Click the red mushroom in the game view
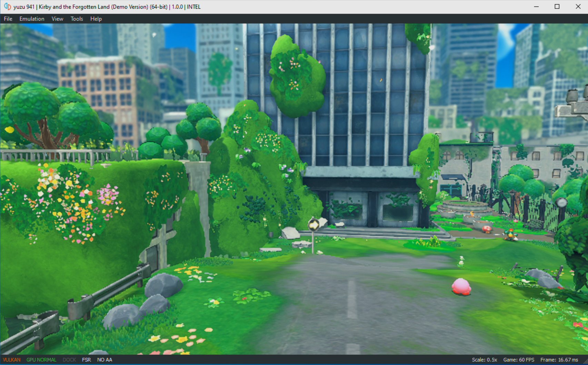Viewport: 588px width, 365px height. 487,229
